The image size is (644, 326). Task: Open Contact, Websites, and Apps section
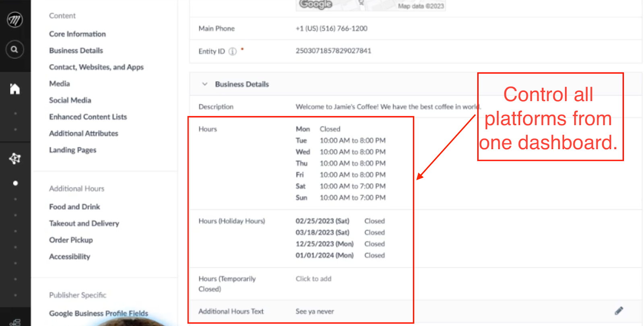pos(96,67)
